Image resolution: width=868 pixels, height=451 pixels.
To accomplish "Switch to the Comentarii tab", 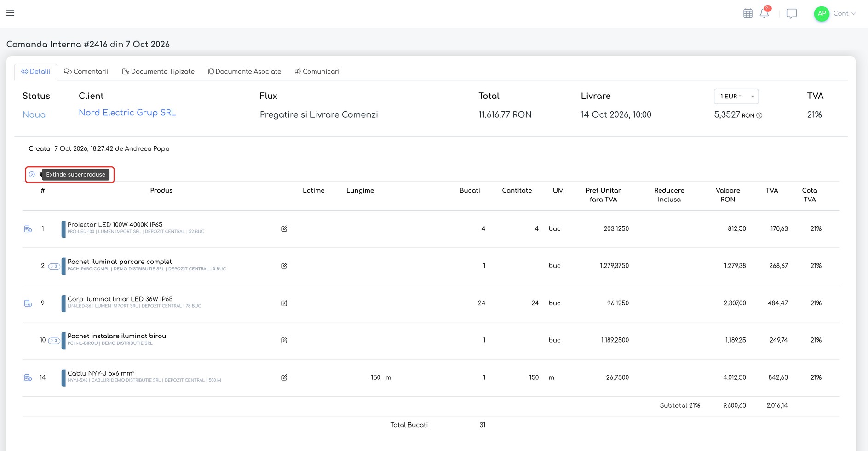I will click(x=86, y=71).
